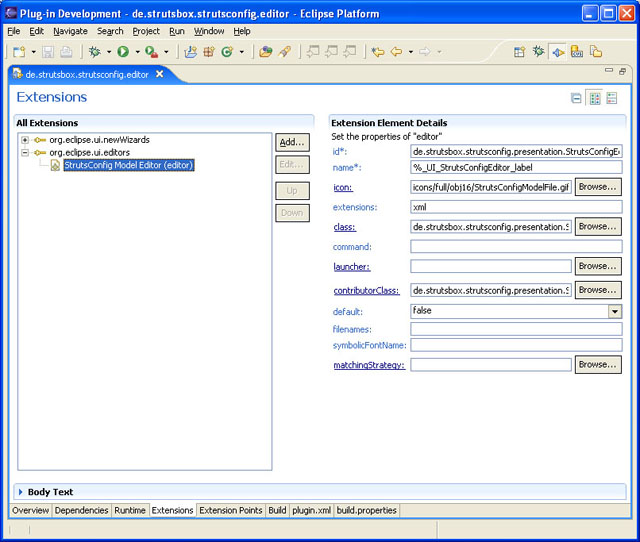The width and height of the screenshot is (640, 542).
Task: Click the Debug bug toolbar icon
Action: point(95,52)
